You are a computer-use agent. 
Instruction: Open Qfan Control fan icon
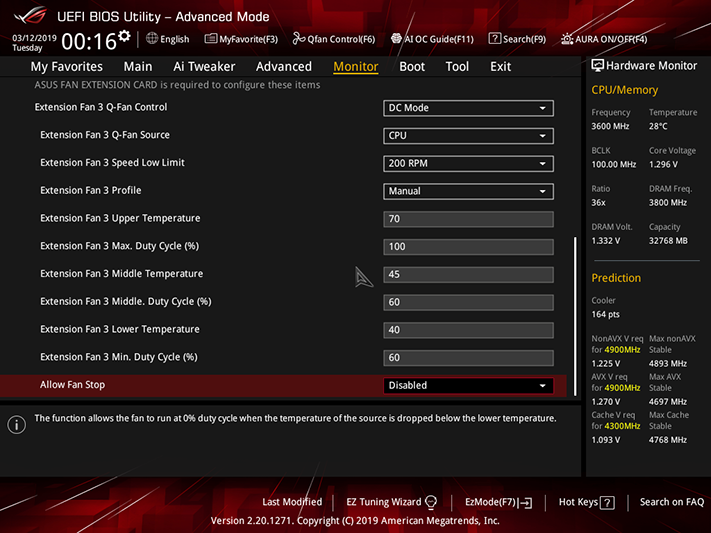pos(299,39)
